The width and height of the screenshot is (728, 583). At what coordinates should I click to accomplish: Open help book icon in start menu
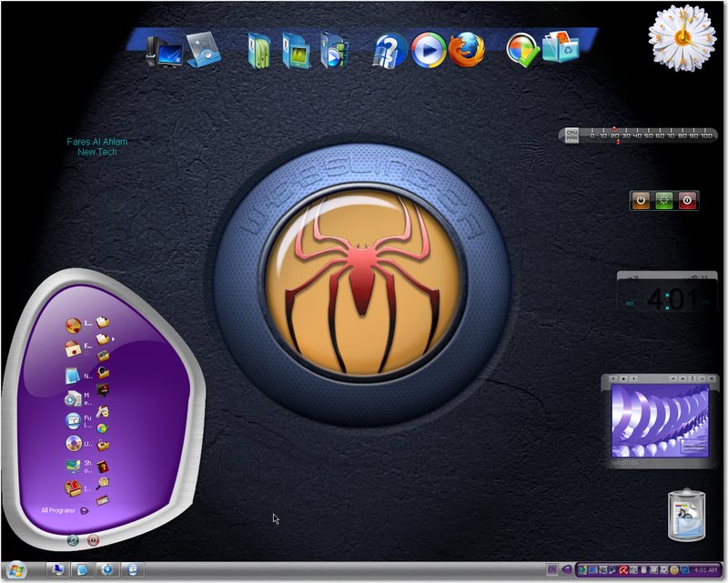coord(102,467)
